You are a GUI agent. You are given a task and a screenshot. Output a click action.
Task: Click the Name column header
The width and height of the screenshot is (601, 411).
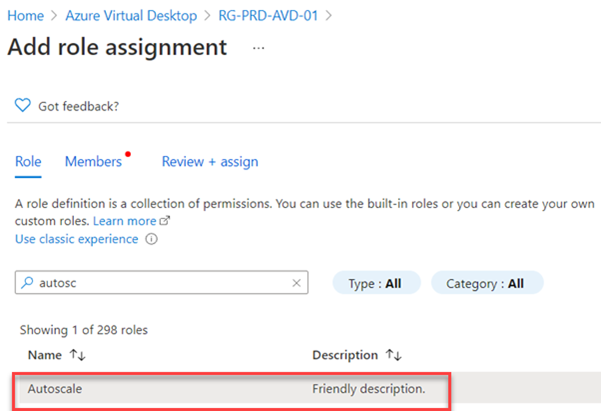pos(44,355)
